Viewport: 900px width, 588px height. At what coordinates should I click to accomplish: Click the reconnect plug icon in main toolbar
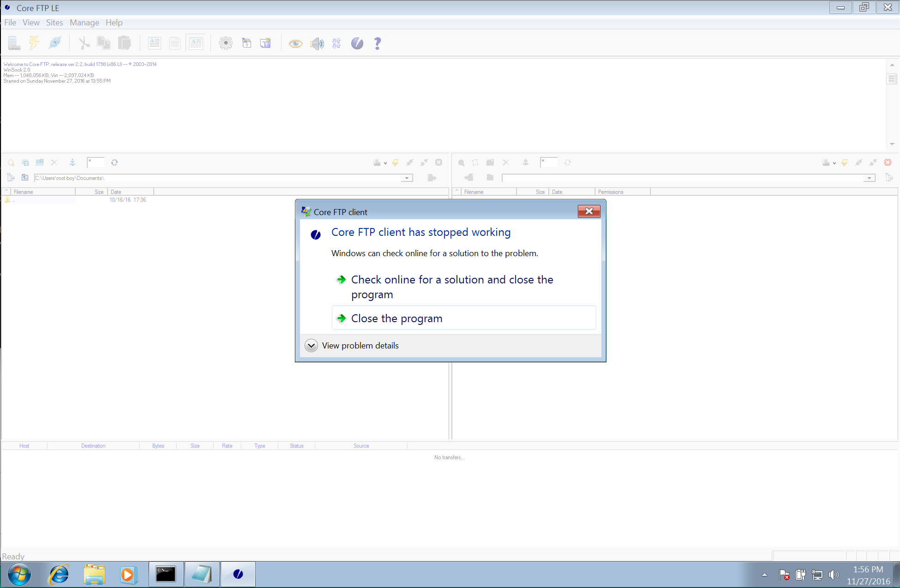click(55, 43)
